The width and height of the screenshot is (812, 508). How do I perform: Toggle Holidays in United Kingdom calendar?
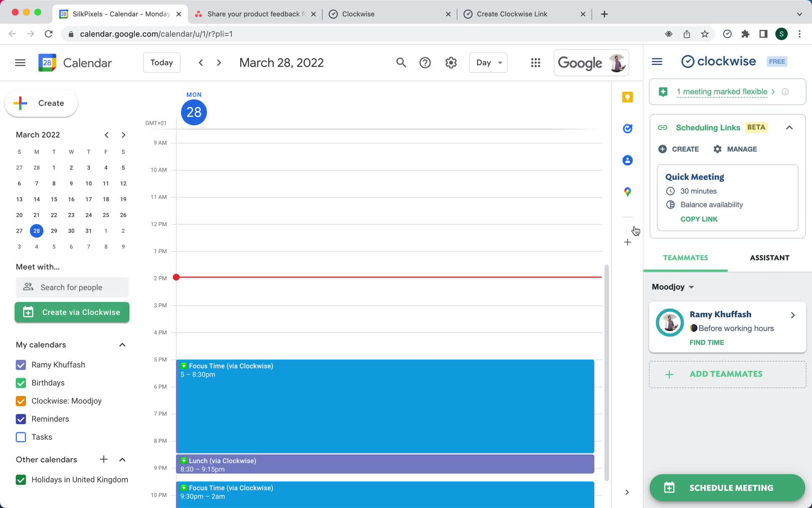pos(20,479)
